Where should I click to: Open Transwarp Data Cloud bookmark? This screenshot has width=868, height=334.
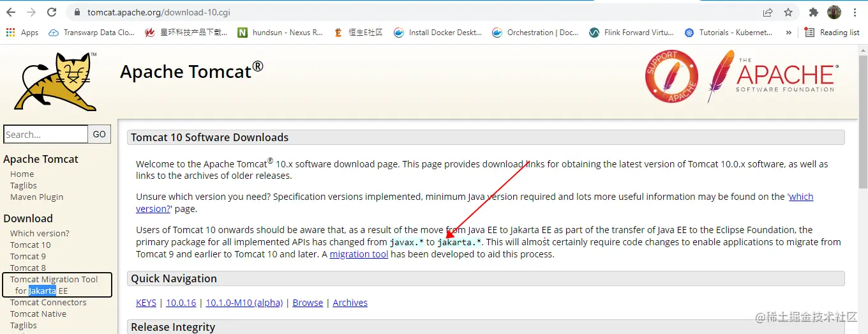[91, 33]
